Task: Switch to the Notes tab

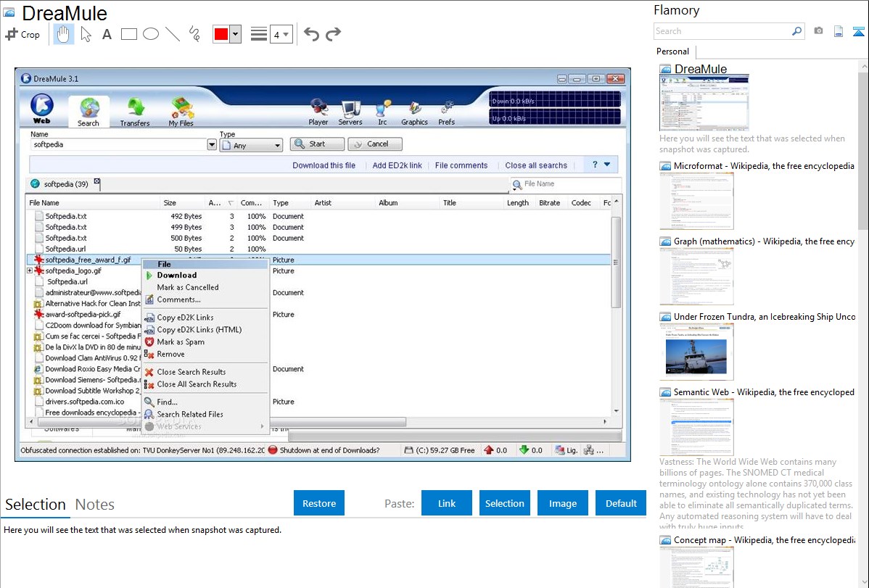Action: coord(95,505)
